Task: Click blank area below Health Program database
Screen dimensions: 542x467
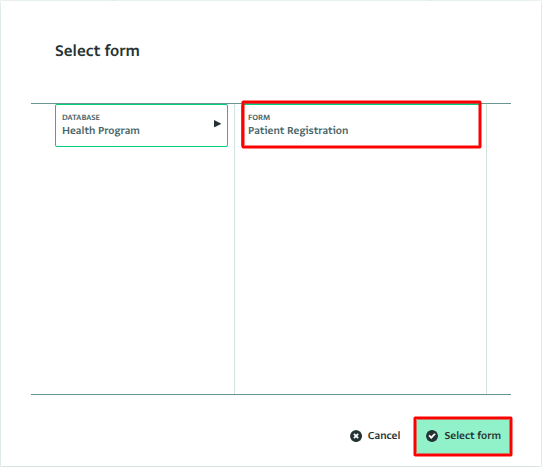Action: click(x=133, y=270)
